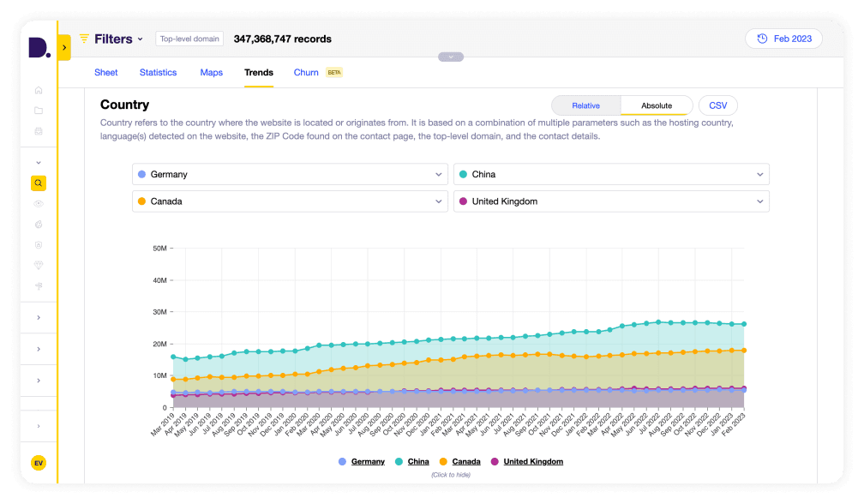Click the Top-level domain filter chip
Viewport: 864px width, 504px height.
[189, 39]
